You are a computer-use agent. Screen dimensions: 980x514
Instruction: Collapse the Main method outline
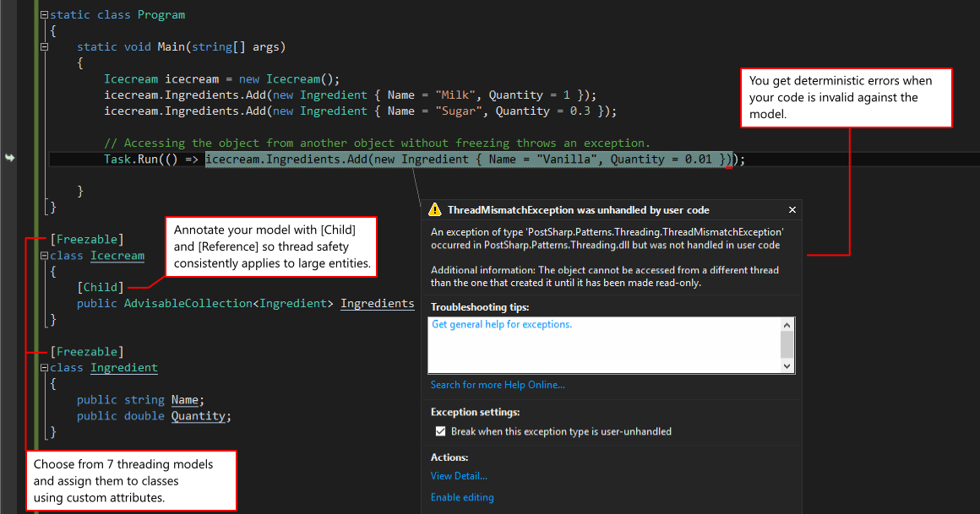(44, 47)
